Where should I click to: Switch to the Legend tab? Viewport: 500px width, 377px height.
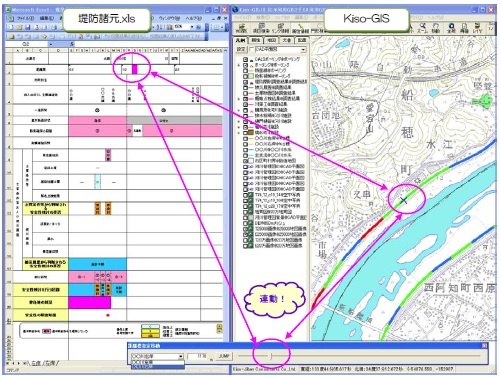(x=240, y=40)
